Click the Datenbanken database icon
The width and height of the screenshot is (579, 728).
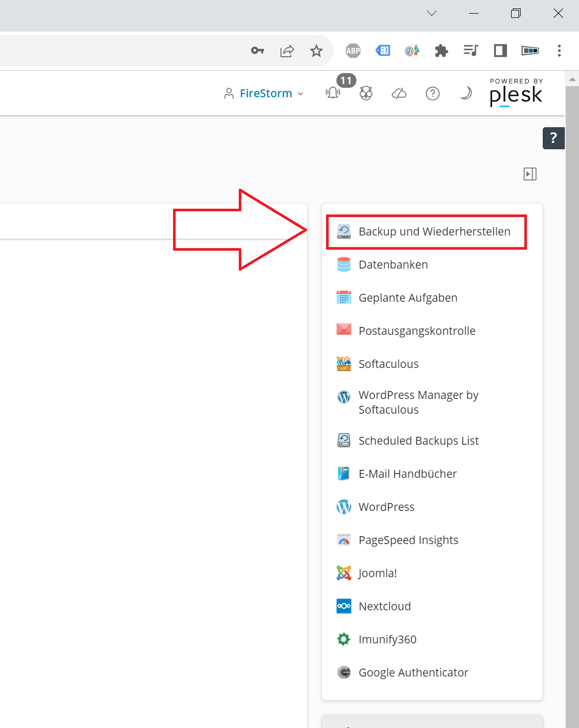344,264
